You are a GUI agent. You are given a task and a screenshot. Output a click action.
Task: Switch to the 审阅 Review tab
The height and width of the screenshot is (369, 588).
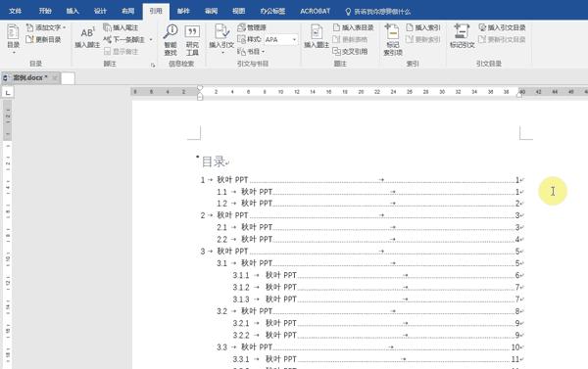(211, 11)
